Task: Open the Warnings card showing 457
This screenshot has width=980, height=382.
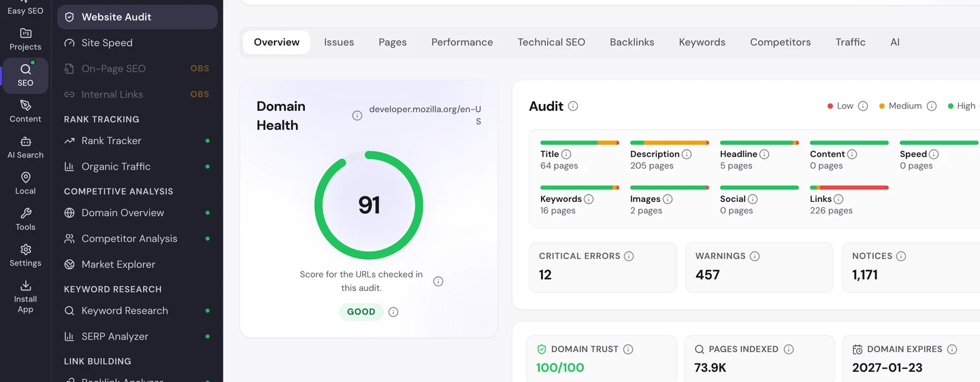Action: (x=759, y=267)
